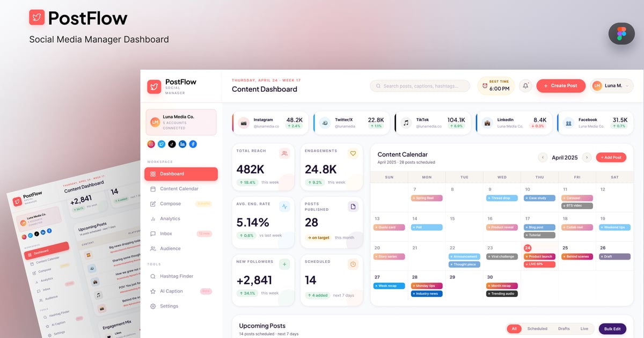Screen dimensions: 644x338
Task: Open Analytics in the sidebar
Action: click(181, 219)
